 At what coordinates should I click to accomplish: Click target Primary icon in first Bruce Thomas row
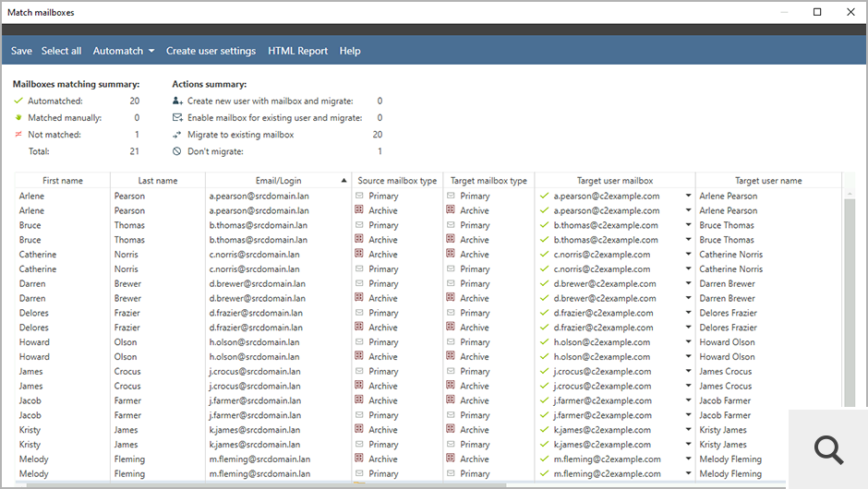click(x=451, y=224)
